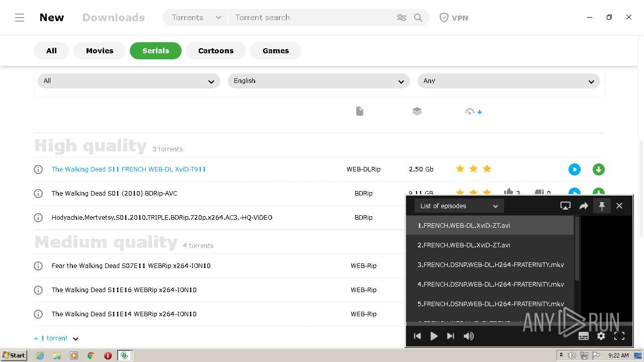Skip to previous episode in player
This screenshot has height=362, width=644.
coord(417,336)
